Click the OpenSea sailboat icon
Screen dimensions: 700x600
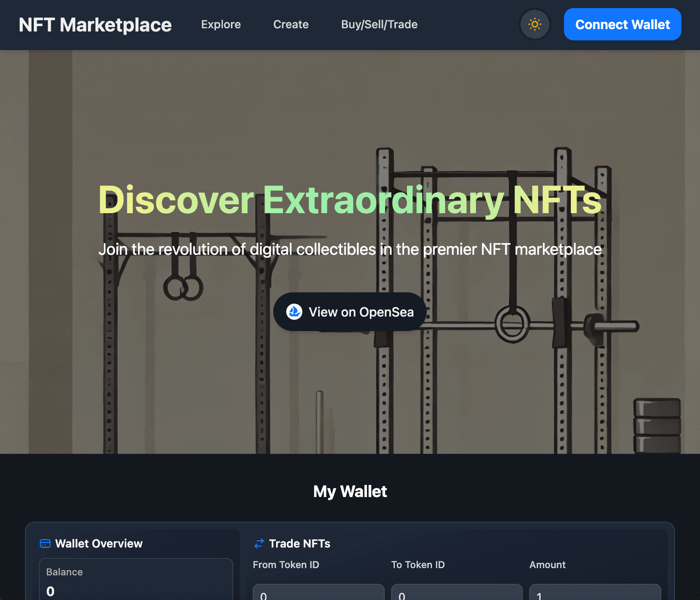coord(294,311)
